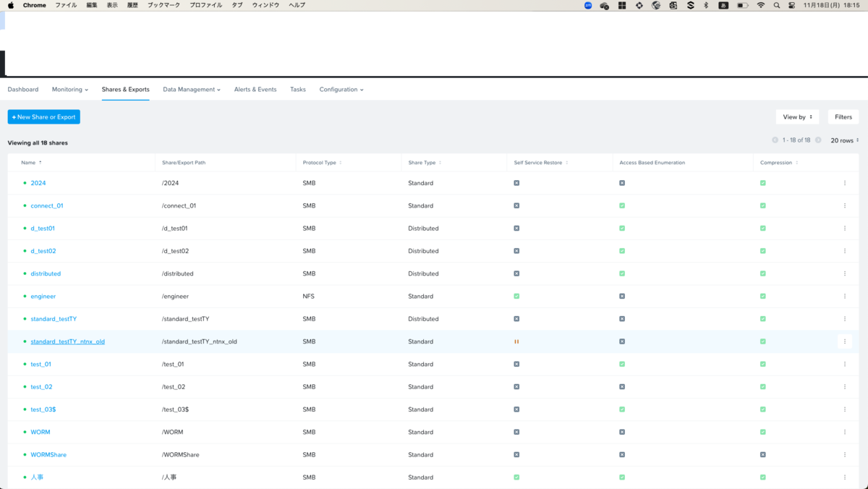Toggle Access Based Enumeration for WORM share

(x=622, y=432)
